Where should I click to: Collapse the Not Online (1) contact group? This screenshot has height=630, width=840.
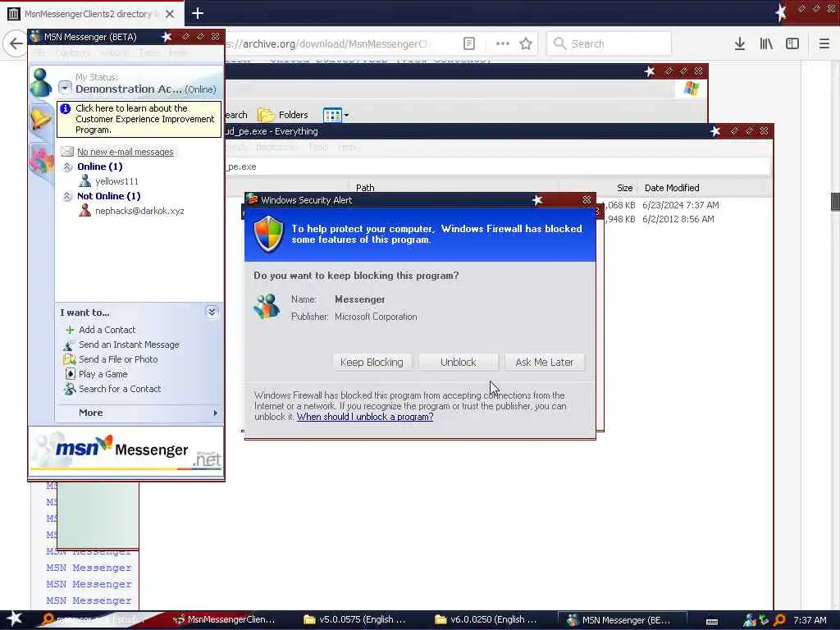67,196
